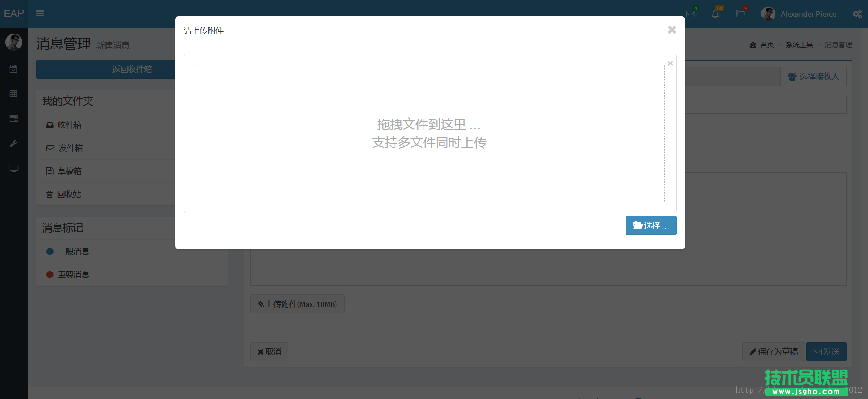Filter by 一般消息 label
The image size is (868, 399).
coord(132,251)
